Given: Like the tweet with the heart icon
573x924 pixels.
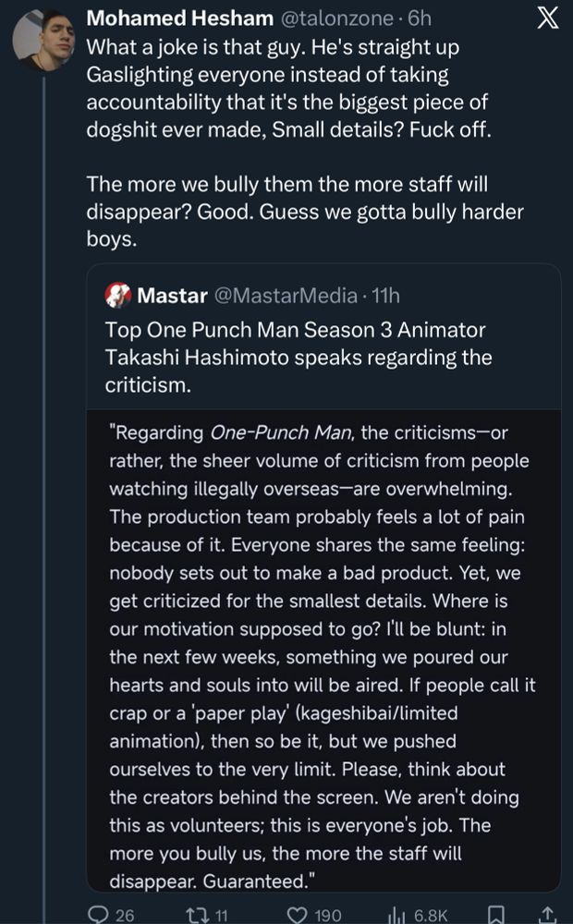Looking at the screenshot, I should [x=296, y=914].
